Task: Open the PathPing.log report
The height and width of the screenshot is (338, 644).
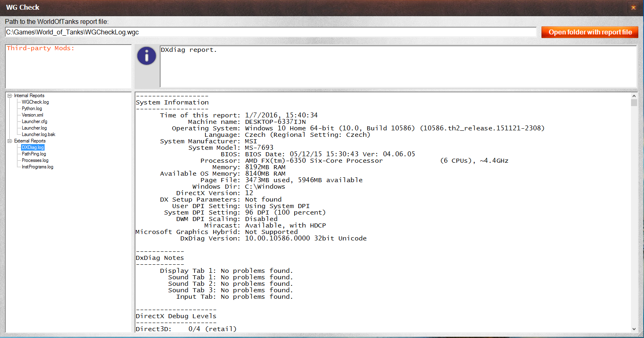Action: pyautogui.click(x=34, y=154)
